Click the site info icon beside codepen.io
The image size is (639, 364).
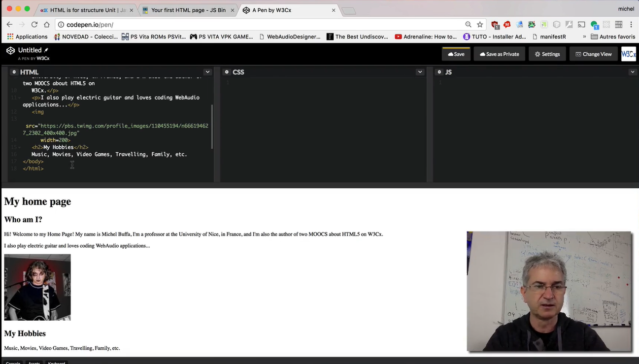(61, 25)
